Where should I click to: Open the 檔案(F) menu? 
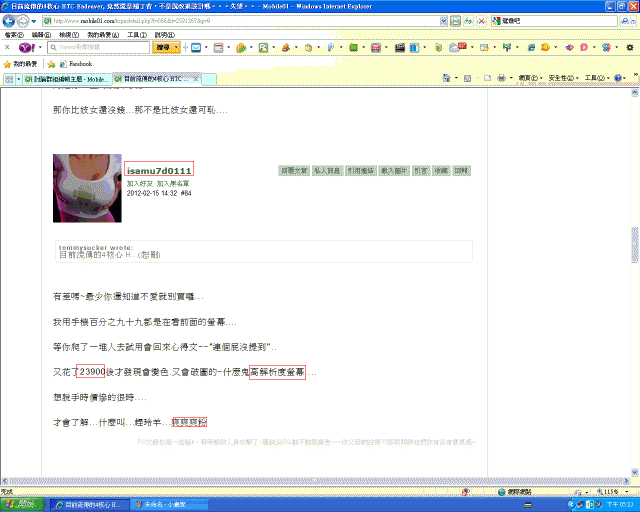pyautogui.click(x=14, y=35)
